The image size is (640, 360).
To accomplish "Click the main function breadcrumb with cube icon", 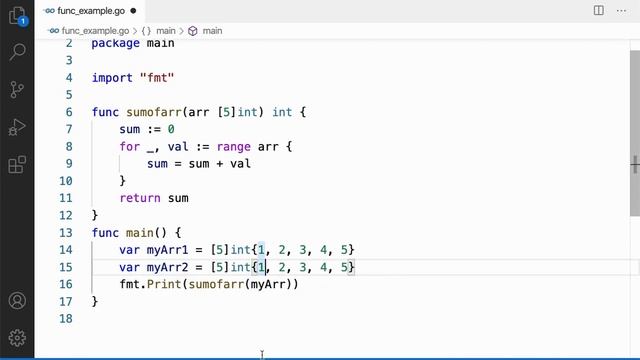I will pos(205,31).
